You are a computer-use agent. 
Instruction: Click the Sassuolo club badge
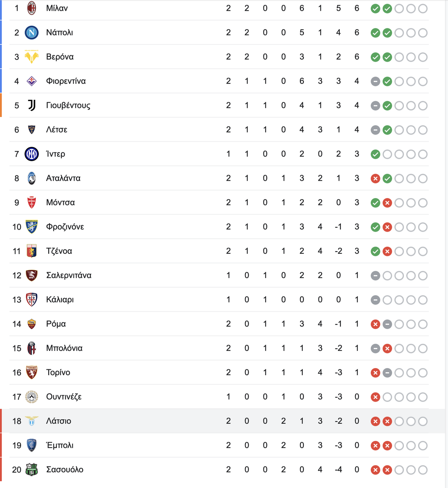pos(32,470)
